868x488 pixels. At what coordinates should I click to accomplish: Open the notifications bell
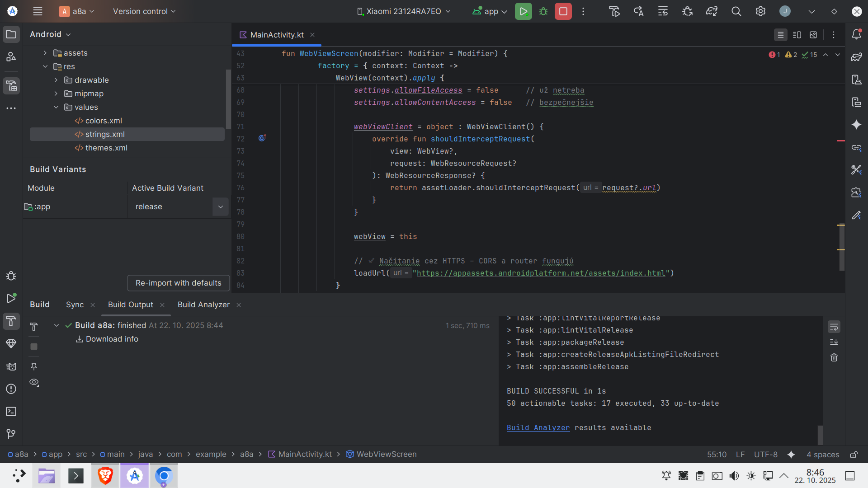point(857,34)
